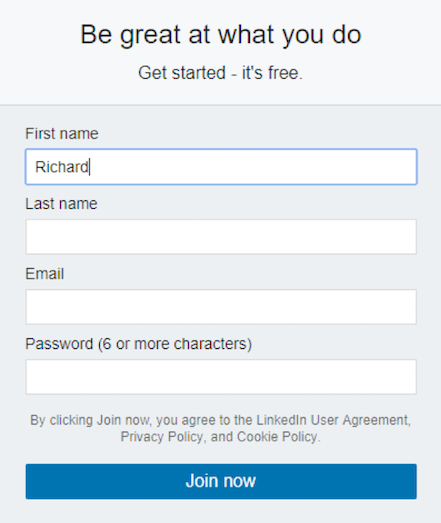Open the Privacy Policy link

[161, 437]
